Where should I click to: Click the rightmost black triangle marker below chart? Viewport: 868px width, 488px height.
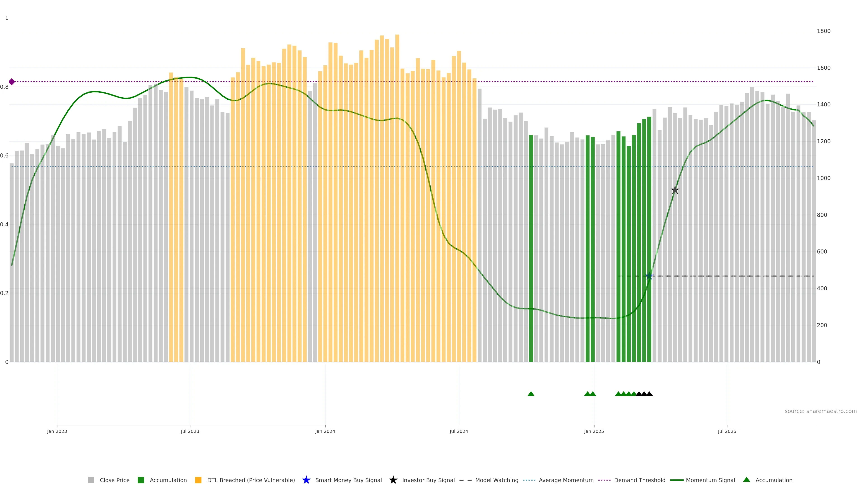pos(649,394)
